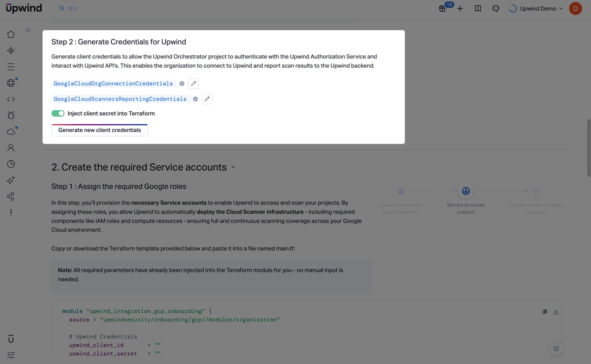The width and height of the screenshot is (591, 364).
Task: Open the pie chart reports sidebar icon
Action: (x=11, y=164)
